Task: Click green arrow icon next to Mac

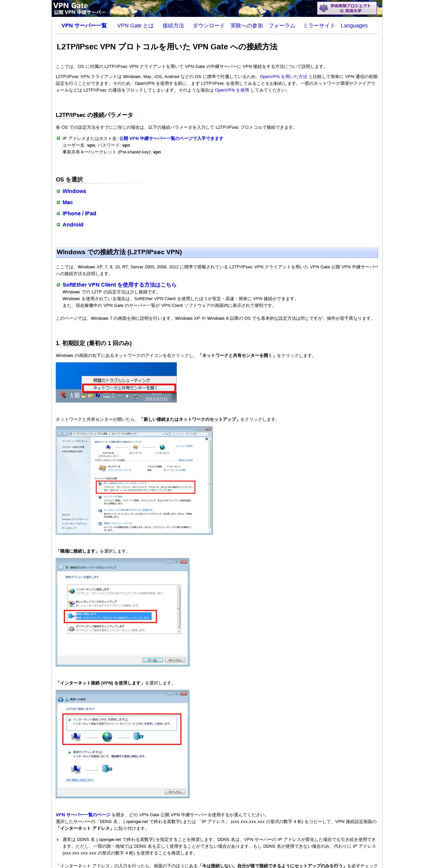Action: coord(58,202)
